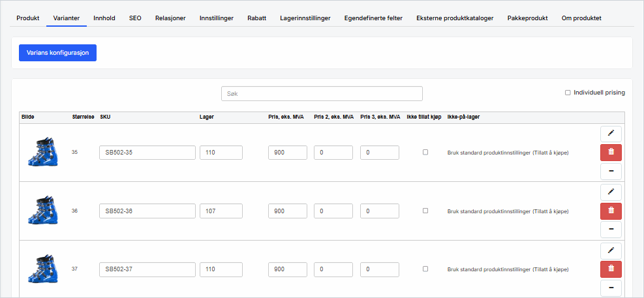This screenshot has width=644, height=298.
Task: Remove the SB502-37 variant with trash button
Action: click(x=611, y=269)
